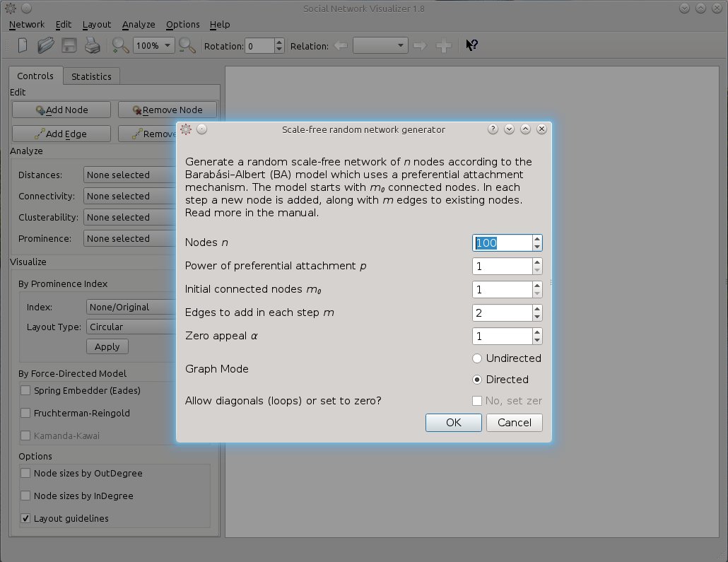Click the Edges to add field

pos(503,313)
